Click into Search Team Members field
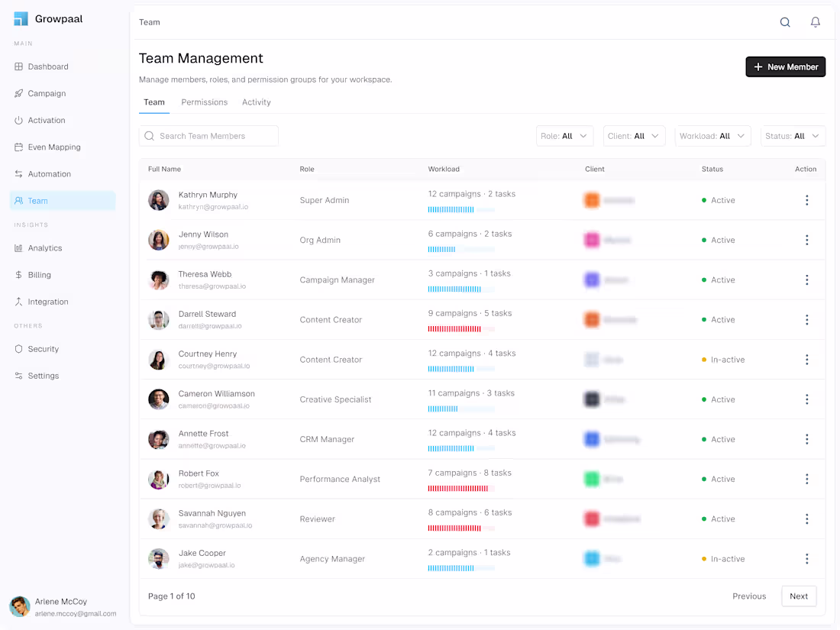The width and height of the screenshot is (840, 630). point(209,136)
